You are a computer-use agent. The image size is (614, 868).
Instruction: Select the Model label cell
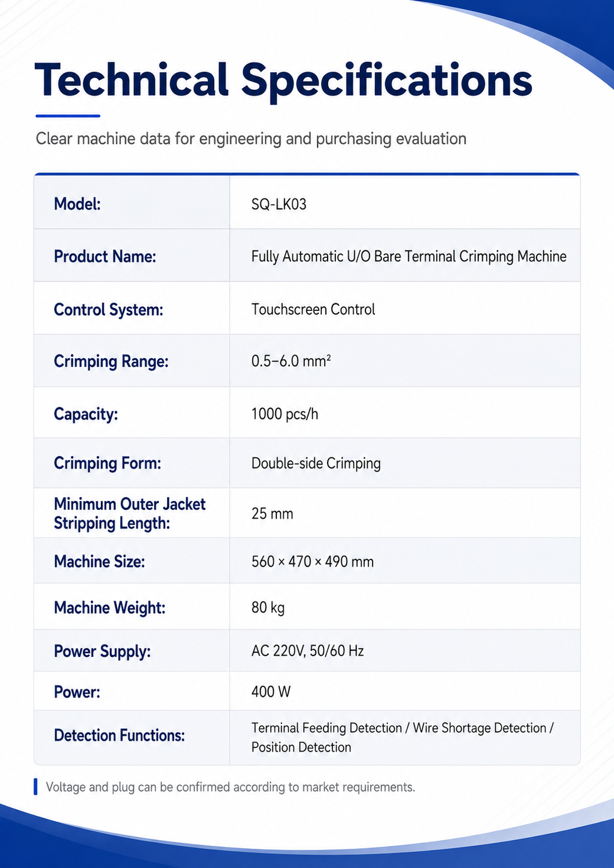[132, 203]
